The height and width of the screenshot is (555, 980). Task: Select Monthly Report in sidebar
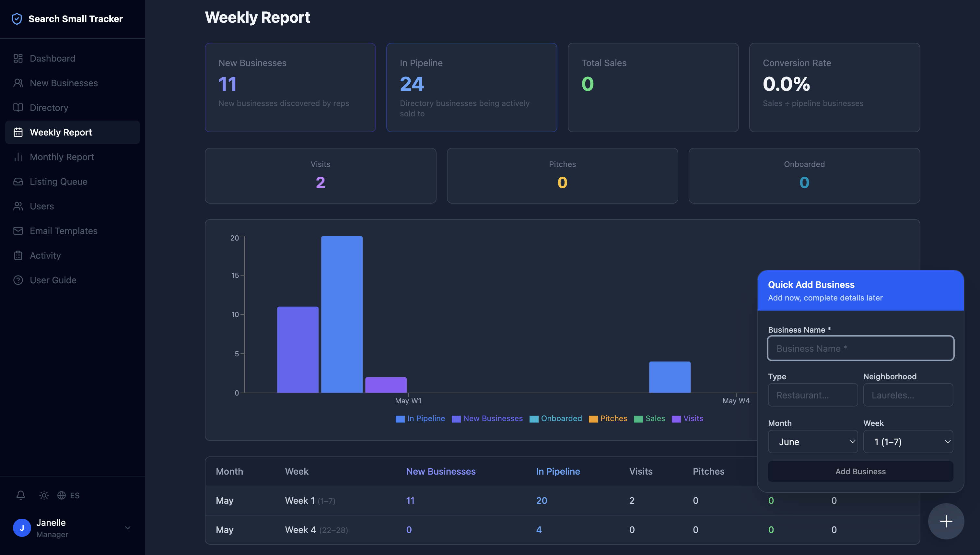(72, 157)
